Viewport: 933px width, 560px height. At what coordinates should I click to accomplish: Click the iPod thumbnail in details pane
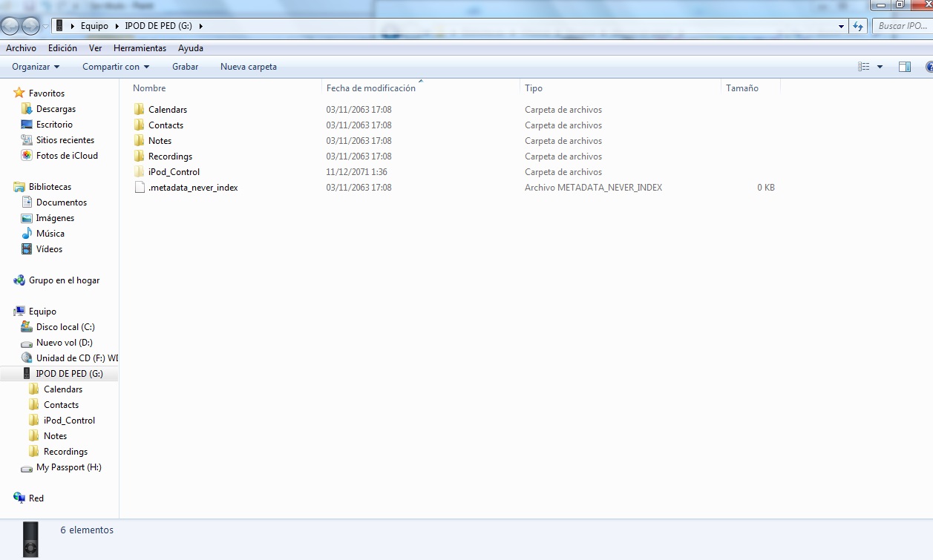coord(30,539)
